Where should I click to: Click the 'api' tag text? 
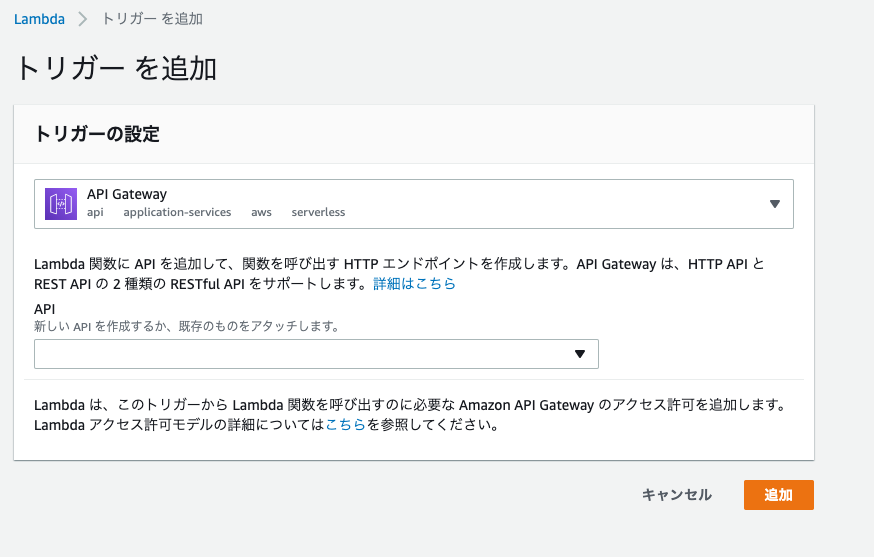tap(95, 212)
